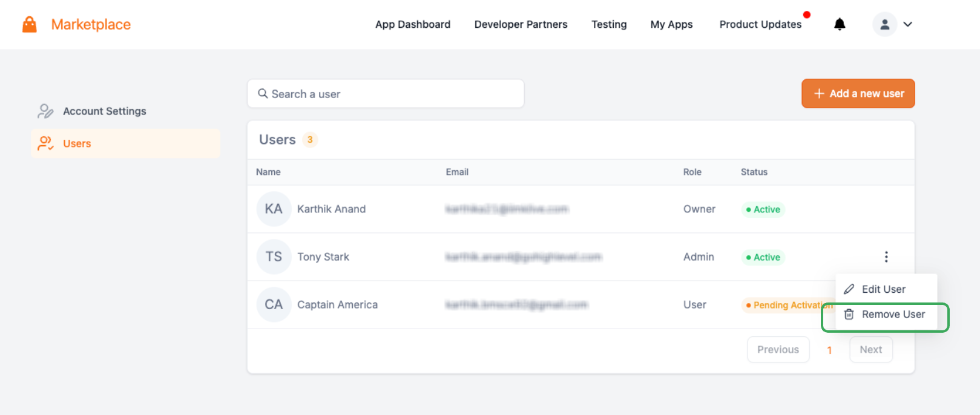Click the Account Settings person icon
The image size is (980, 415).
pos(45,111)
